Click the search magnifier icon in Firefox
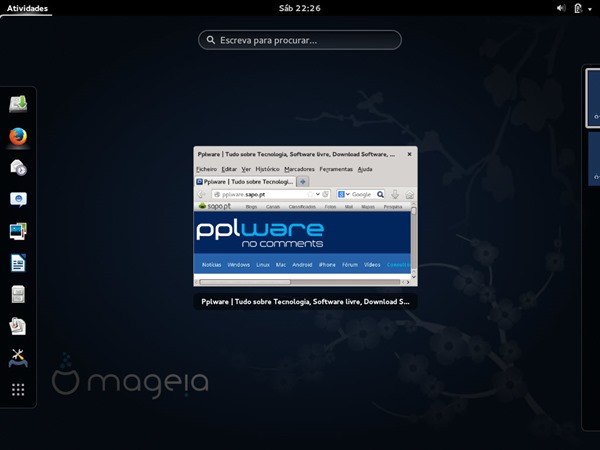Screen dimensions: 600x450 (380, 194)
